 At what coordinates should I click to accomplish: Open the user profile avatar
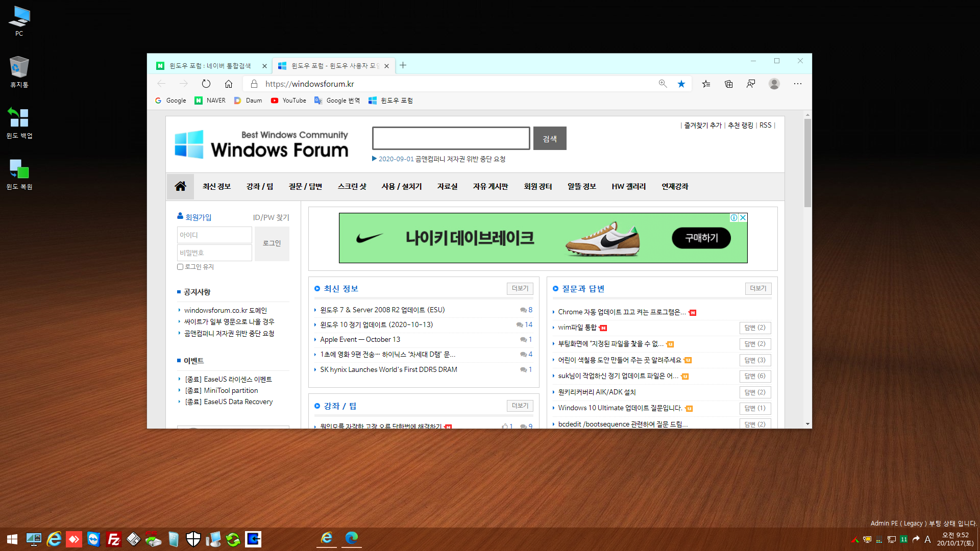(x=774, y=84)
